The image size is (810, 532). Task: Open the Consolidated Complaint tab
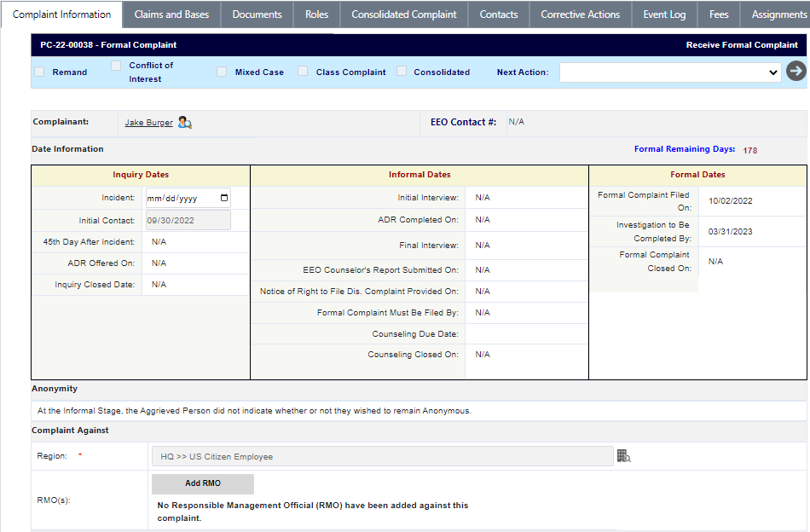[x=404, y=14]
